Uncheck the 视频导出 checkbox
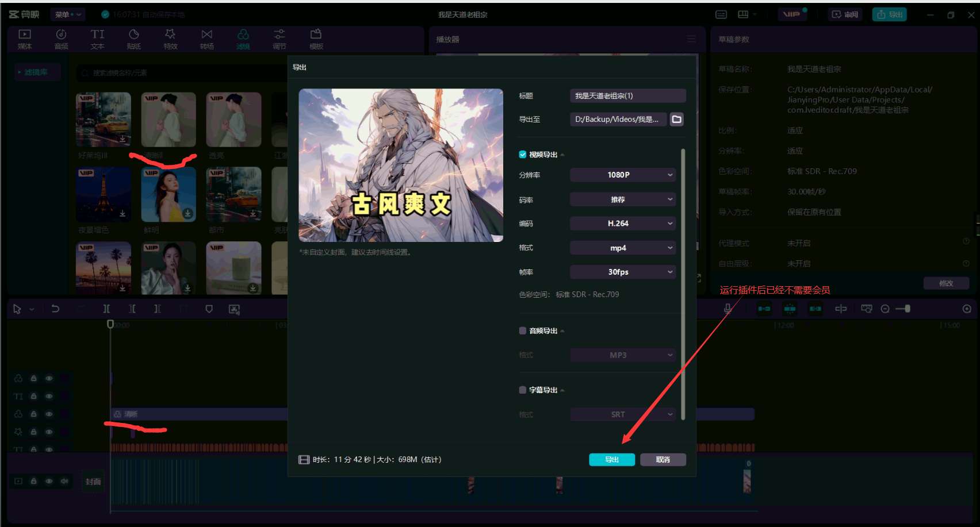This screenshot has width=980, height=527. click(522, 155)
